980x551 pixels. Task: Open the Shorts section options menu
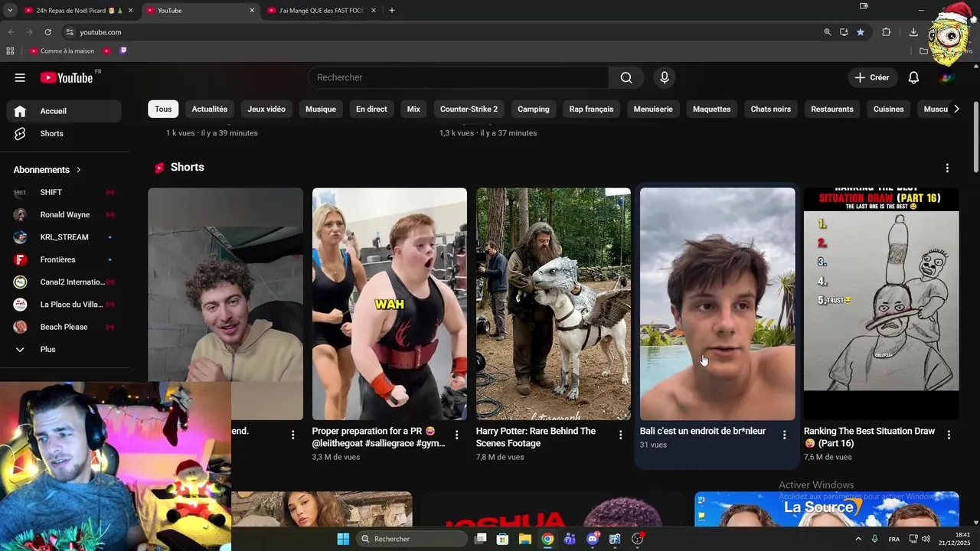947,168
